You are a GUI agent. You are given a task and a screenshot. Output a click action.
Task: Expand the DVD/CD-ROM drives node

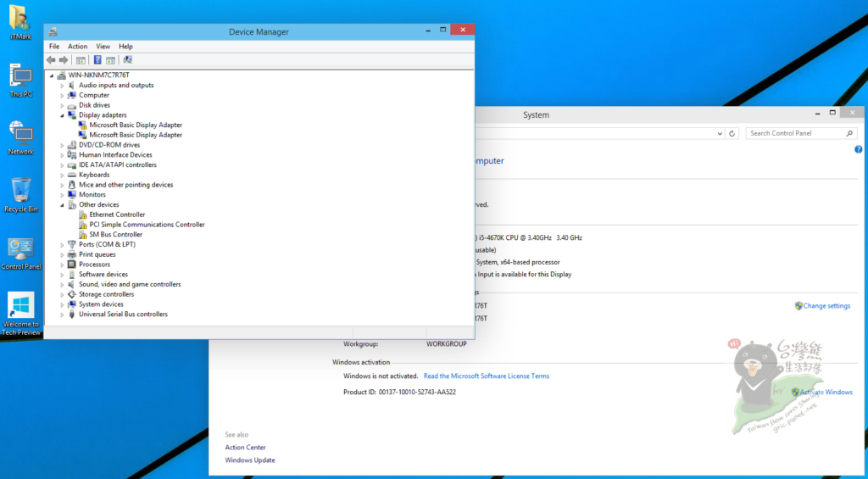(63, 145)
